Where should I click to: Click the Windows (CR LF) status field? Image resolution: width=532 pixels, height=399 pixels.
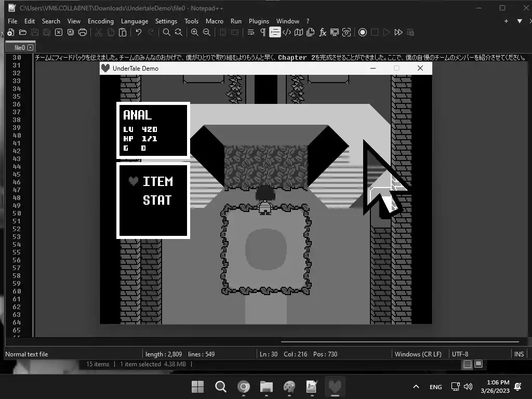point(418,354)
